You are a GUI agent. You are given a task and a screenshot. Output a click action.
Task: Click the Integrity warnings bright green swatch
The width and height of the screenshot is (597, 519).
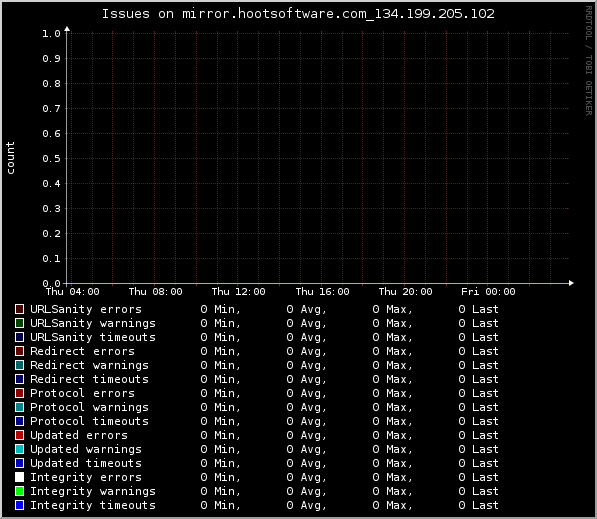(x=19, y=491)
